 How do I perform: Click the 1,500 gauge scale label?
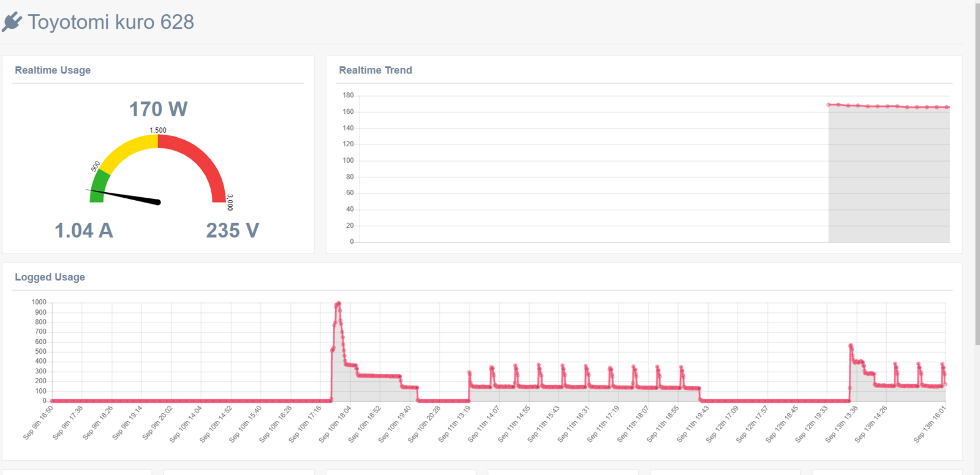point(158,130)
